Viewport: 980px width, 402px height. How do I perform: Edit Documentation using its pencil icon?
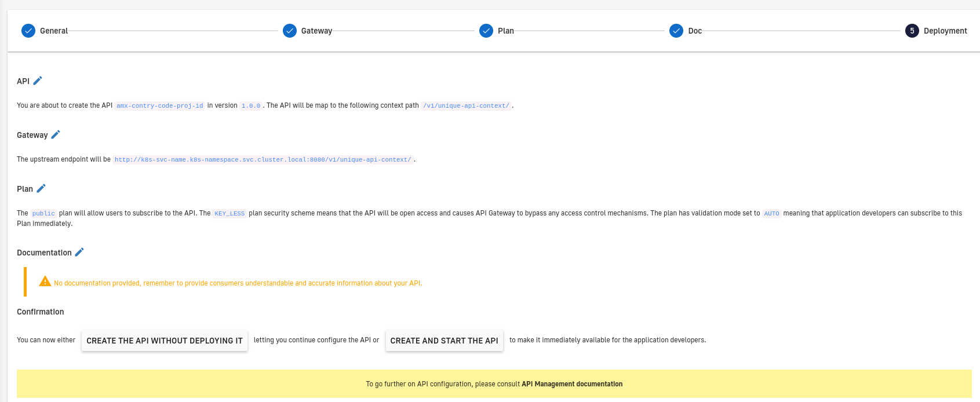click(x=79, y=252)
